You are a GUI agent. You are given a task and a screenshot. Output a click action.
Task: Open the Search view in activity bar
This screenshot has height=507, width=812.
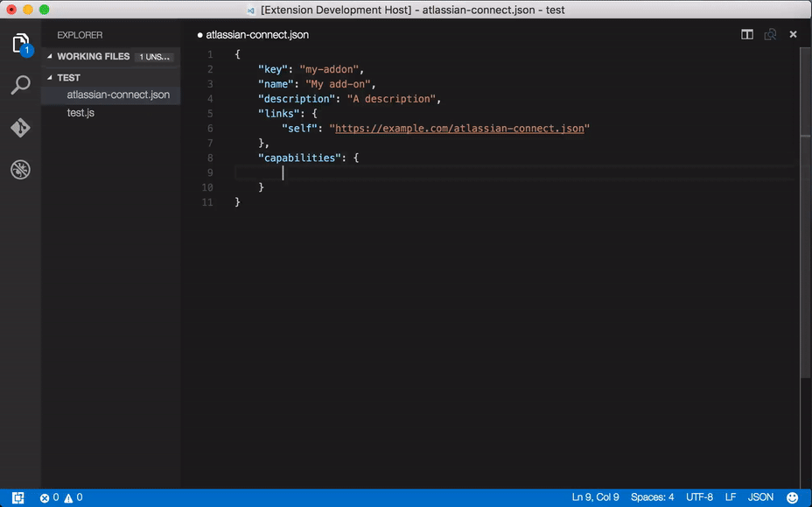pos(21,86)
